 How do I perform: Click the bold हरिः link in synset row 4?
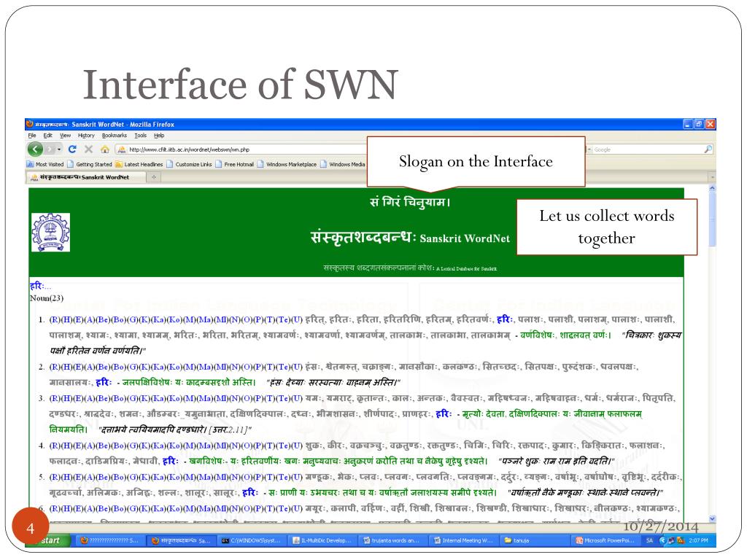coord(170,461)
